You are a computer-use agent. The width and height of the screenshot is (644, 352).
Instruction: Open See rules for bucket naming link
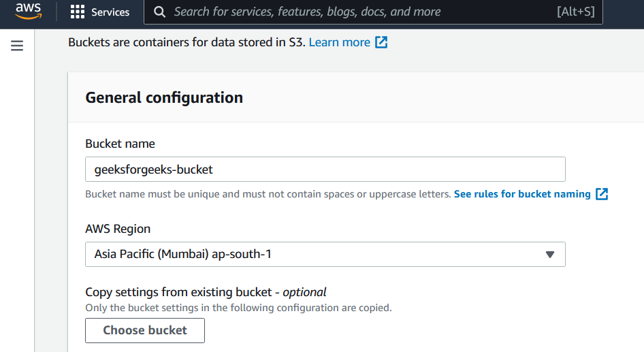point(522,194)
